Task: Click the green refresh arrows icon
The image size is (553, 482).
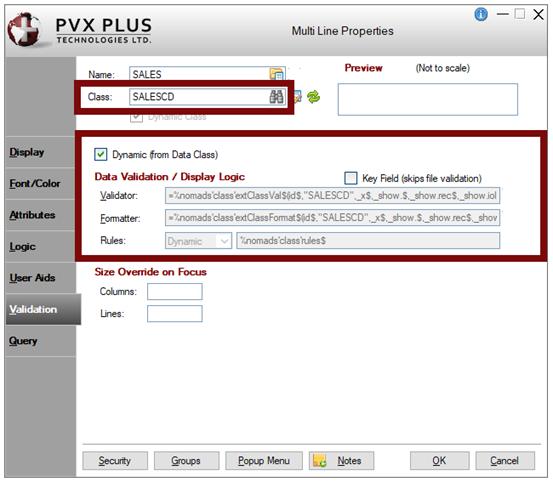Action: pos(313,97)
